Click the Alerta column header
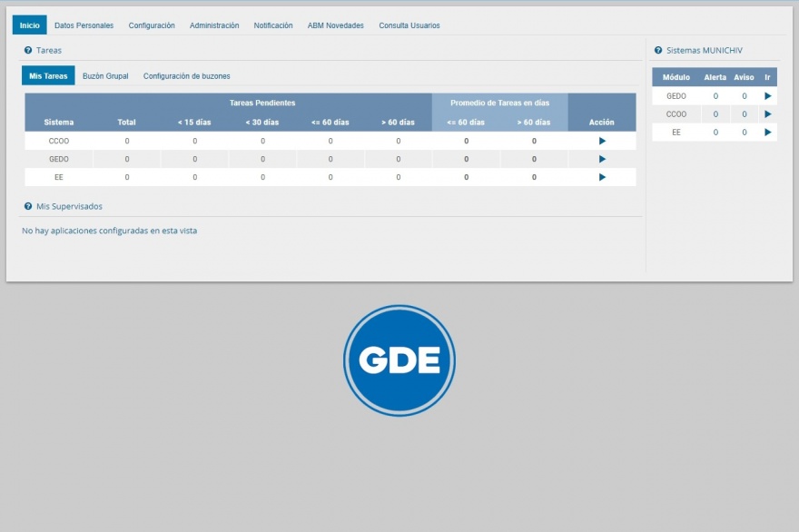Image resolution: width=799 pixels, height=532 pixels. (715, 77)
